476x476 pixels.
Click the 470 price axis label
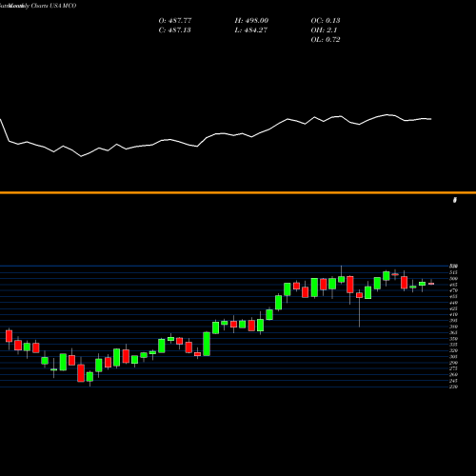click(453, 290)
